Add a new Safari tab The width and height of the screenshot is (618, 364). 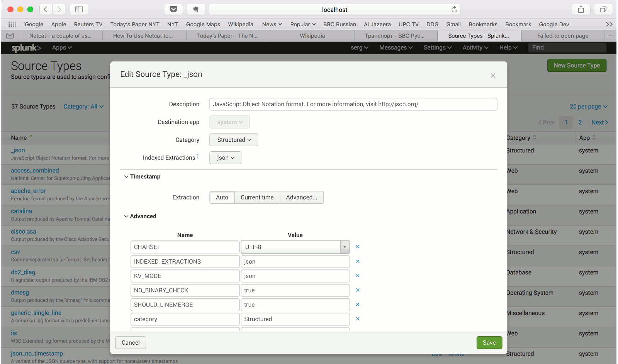(611, 36)
